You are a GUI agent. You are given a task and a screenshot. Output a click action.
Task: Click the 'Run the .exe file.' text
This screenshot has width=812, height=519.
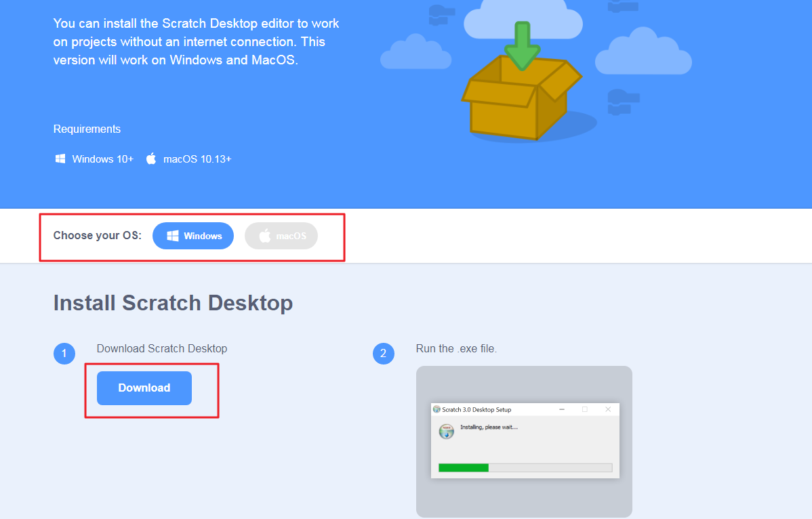coord(456,349)
